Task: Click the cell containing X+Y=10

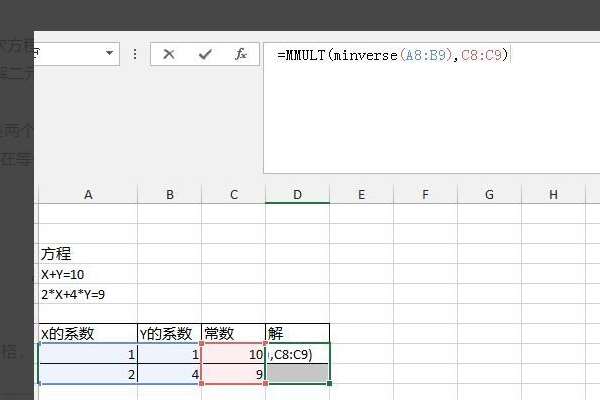Action: click(88, 274)
